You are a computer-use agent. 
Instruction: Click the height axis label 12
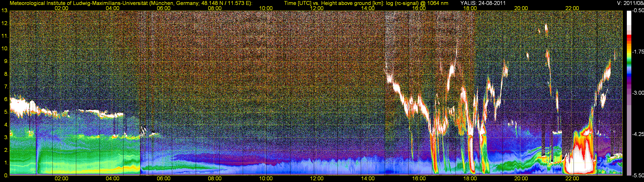pyautogui.click(x=5, y=23)
